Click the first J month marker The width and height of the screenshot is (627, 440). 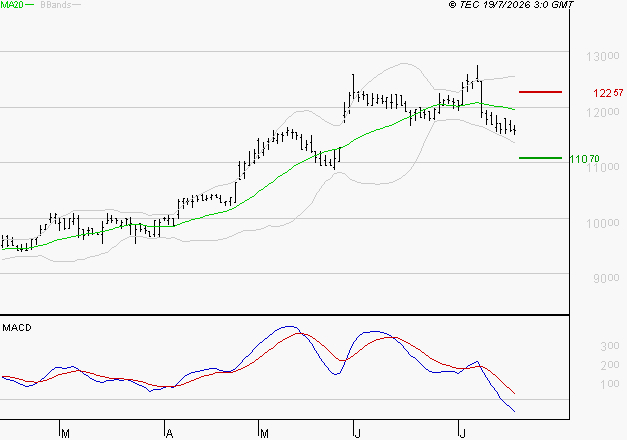[358, 434]
